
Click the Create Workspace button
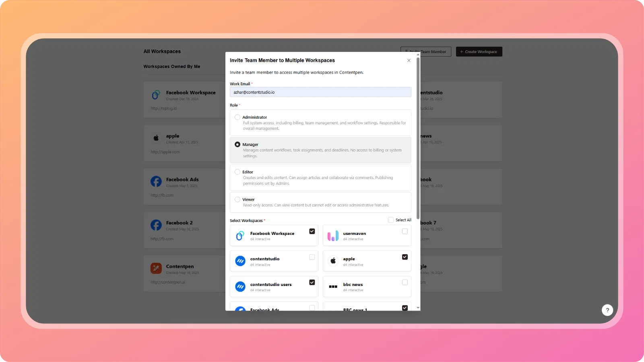(x=479, y=51)
